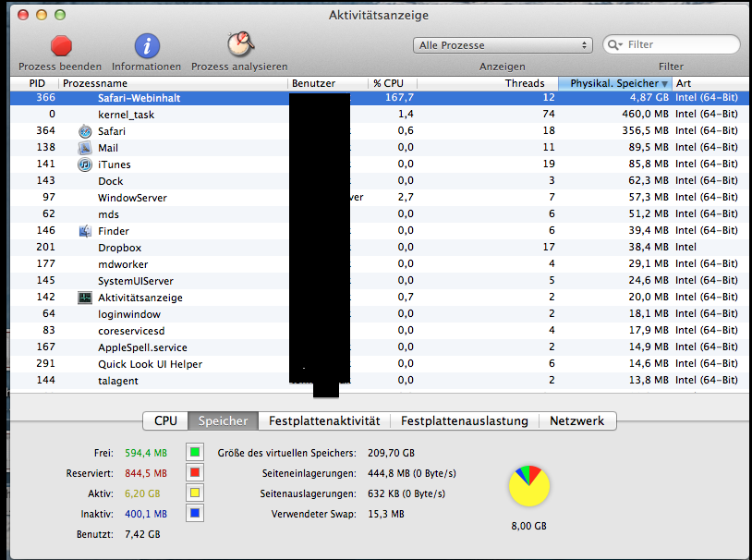Select the WindowServer process row

(x=380, y=198)
